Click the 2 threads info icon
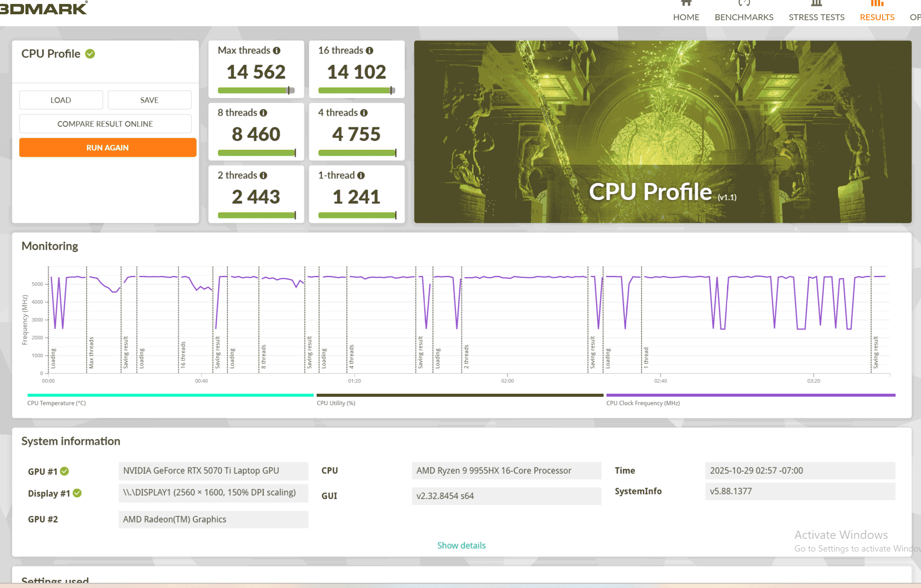921x588 pixels. (263, 176)
